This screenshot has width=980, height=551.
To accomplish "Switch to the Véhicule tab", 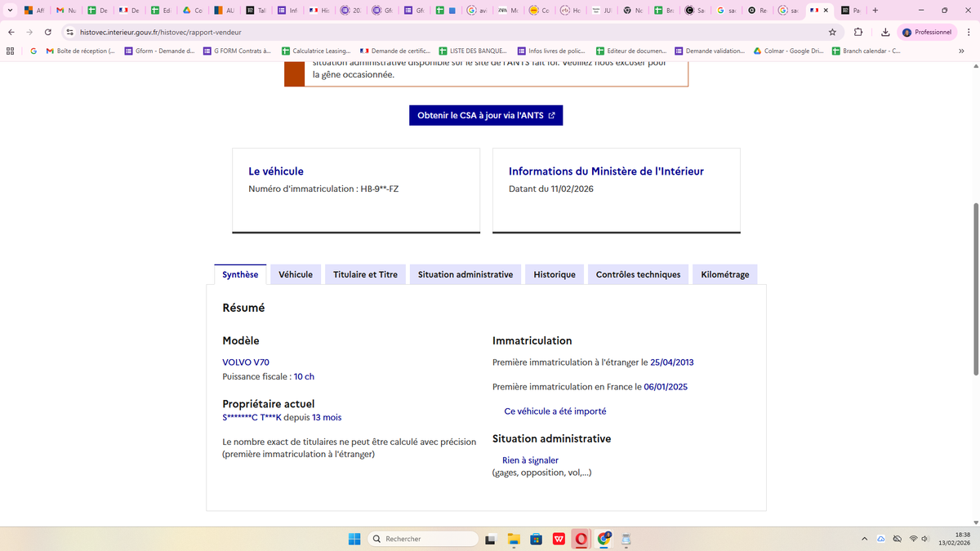I will 296,274.
